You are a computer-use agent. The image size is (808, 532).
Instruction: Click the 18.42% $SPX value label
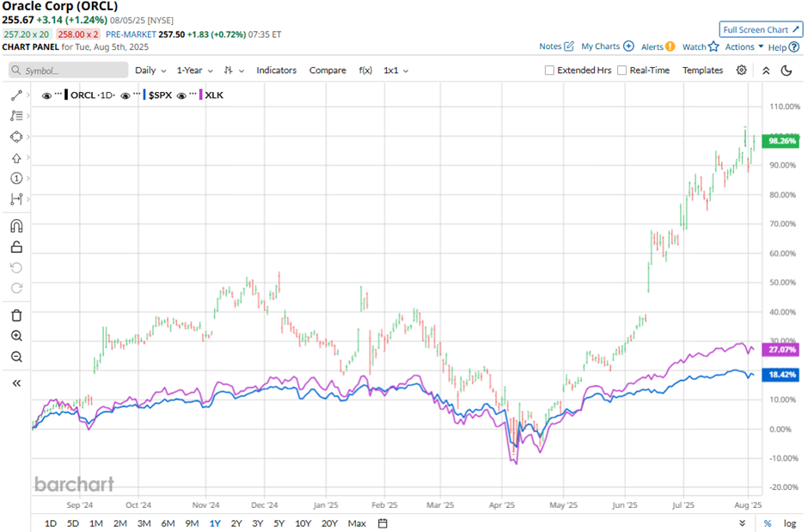coord(780,375)
